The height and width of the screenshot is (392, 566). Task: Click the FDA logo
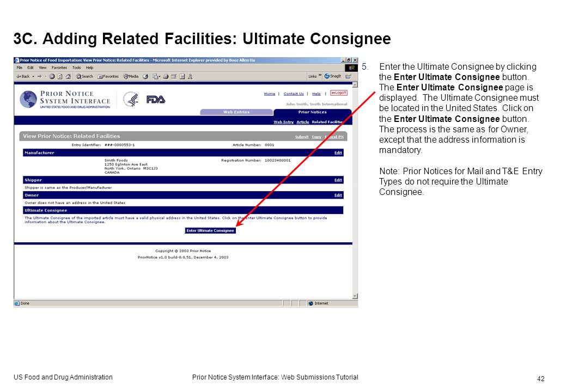pos(156,100)
